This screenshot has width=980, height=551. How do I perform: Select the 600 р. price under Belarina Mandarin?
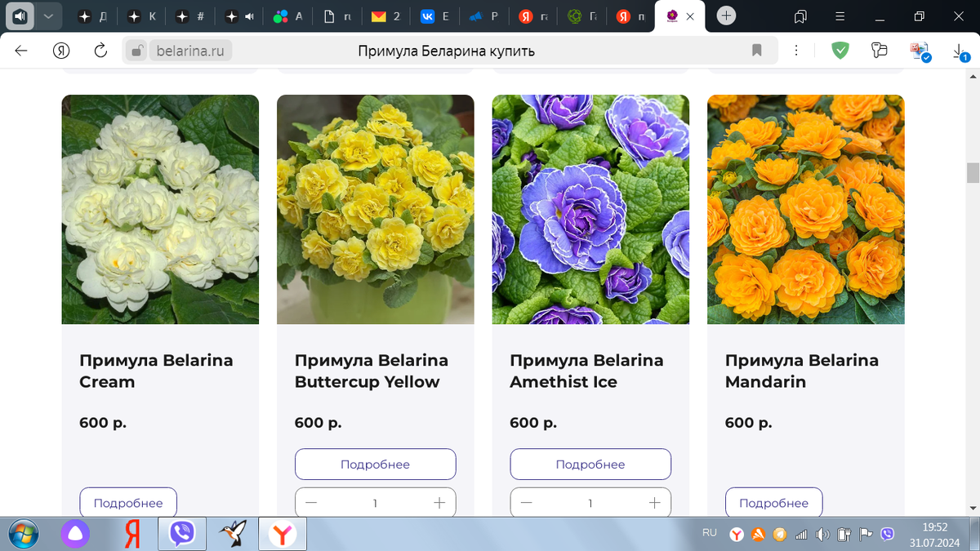coord(749,423)
